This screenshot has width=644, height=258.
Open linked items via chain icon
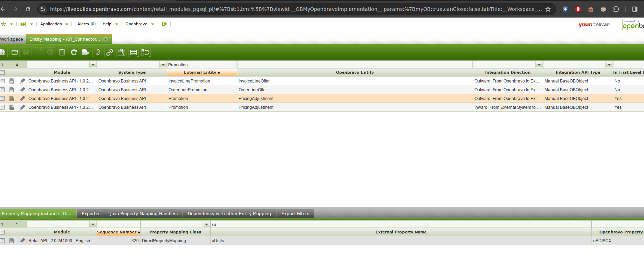point(110,52)
